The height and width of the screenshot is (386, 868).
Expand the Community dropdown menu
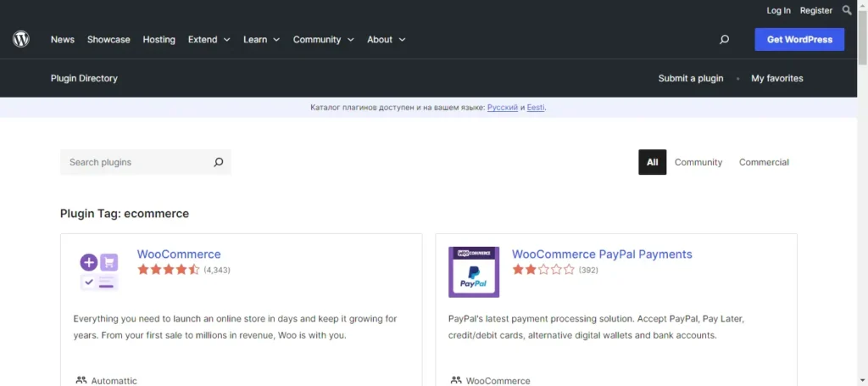323,39
